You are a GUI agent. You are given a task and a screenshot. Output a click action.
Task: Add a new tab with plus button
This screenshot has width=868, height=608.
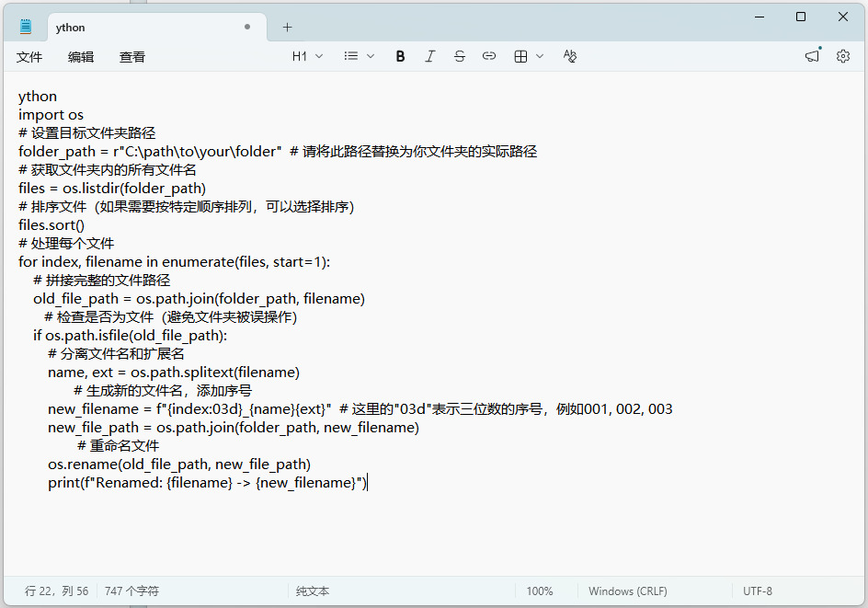click(x=287, y=27)
